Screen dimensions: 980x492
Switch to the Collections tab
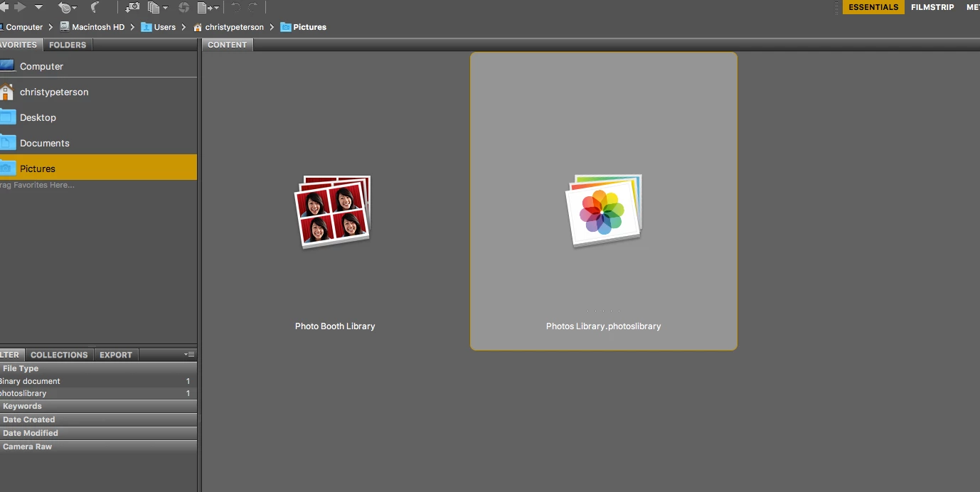(59, 355)
